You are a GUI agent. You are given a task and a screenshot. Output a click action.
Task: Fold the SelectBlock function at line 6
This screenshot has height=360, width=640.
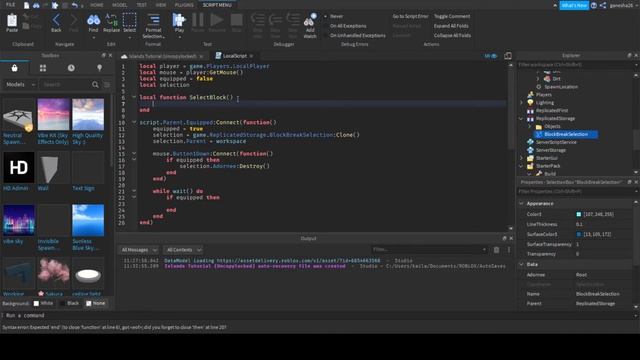(x=134, y=97)
